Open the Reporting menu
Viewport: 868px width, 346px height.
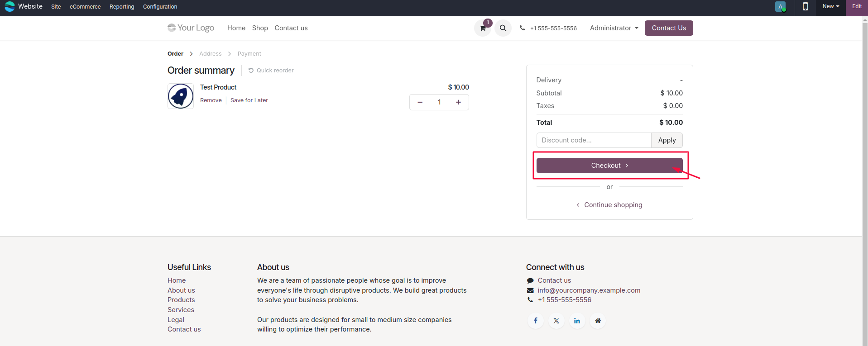(x=122, y=7)
